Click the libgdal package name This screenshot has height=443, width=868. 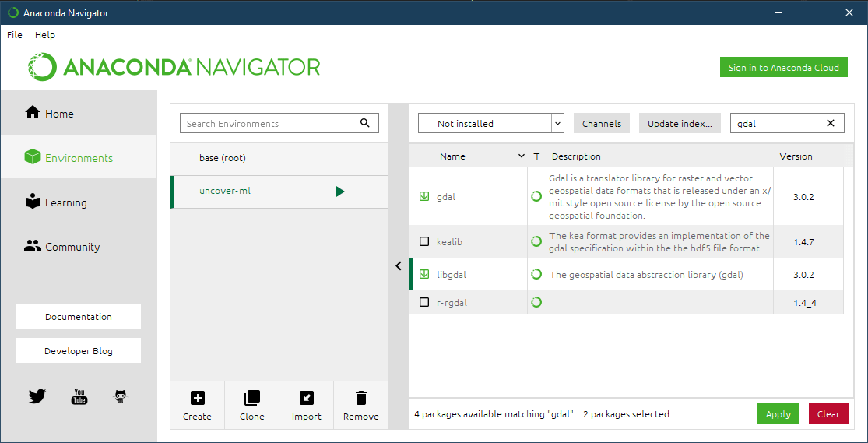click(x=452, y=274)
